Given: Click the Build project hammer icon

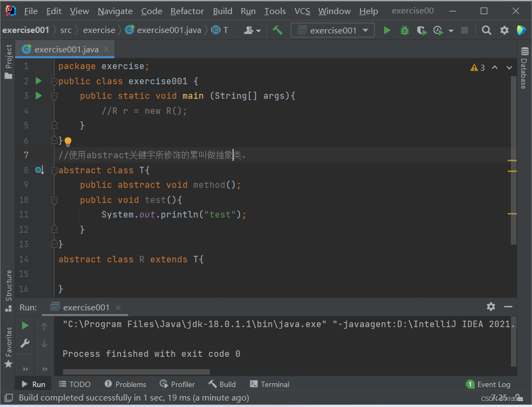Looking at the screenshot, I should (278, 30).
